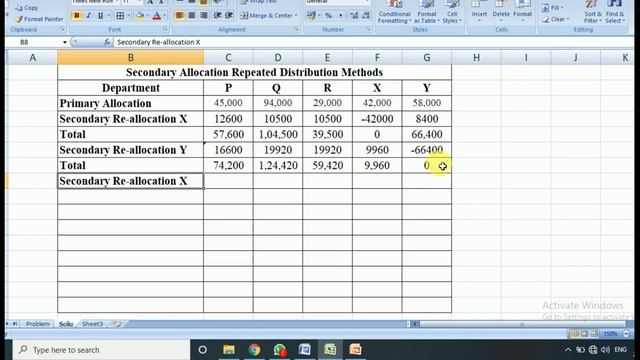The image size is (640, 360).
Task: Select column B header
Action: point(131,58)
